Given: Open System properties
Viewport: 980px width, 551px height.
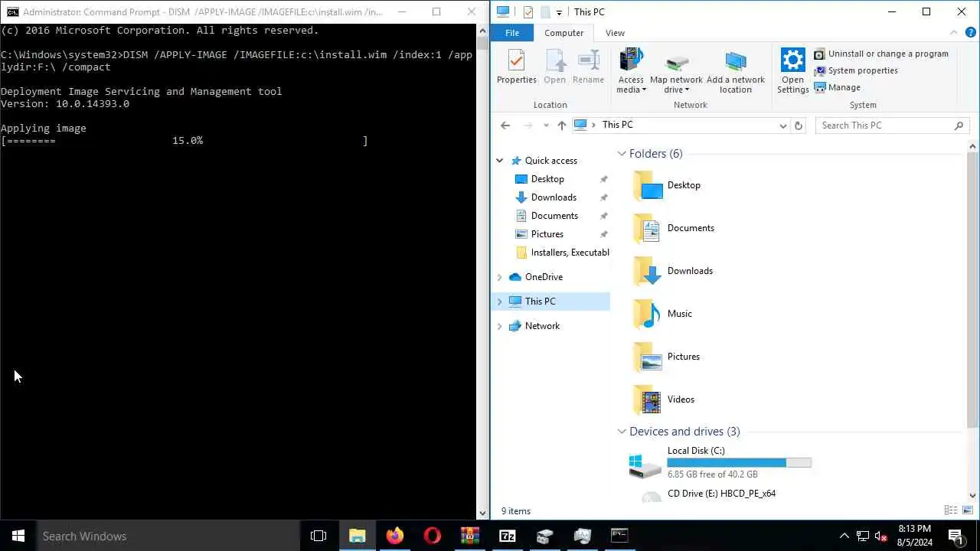Looking at the screenshot, I should point(856,70).
